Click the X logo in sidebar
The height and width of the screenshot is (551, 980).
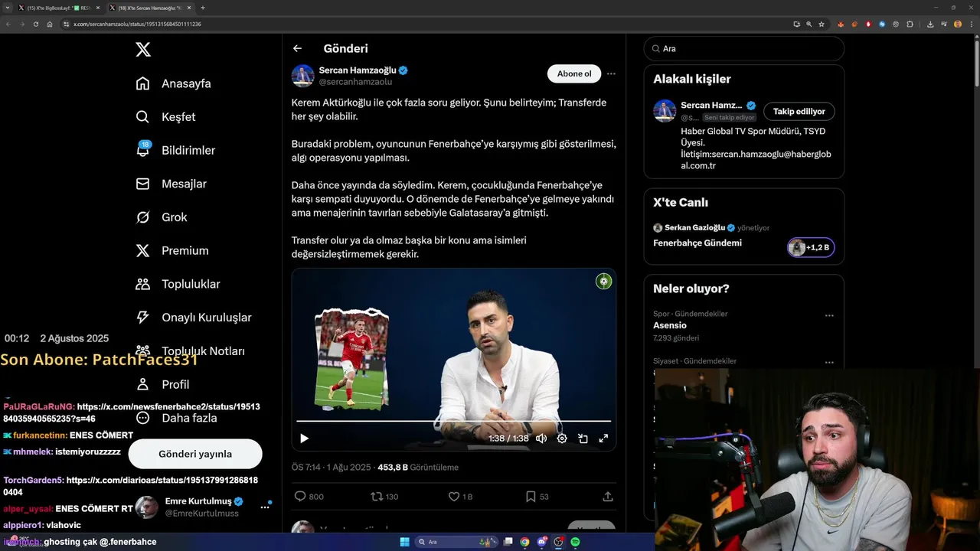point(143,50)
